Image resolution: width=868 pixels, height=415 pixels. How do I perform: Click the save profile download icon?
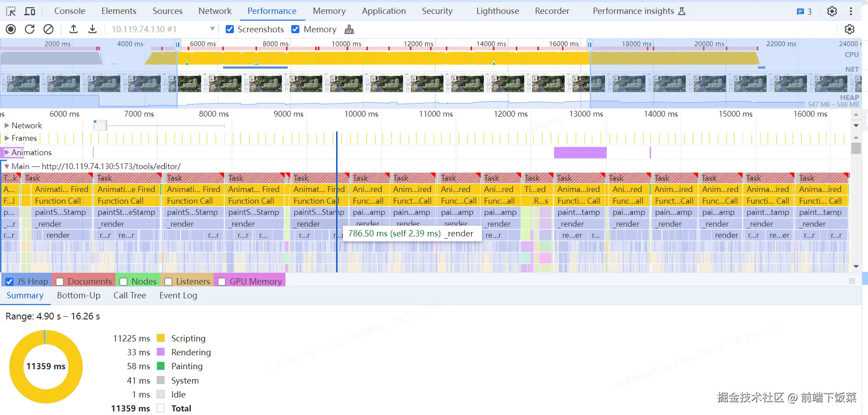[x=92, y=29]
